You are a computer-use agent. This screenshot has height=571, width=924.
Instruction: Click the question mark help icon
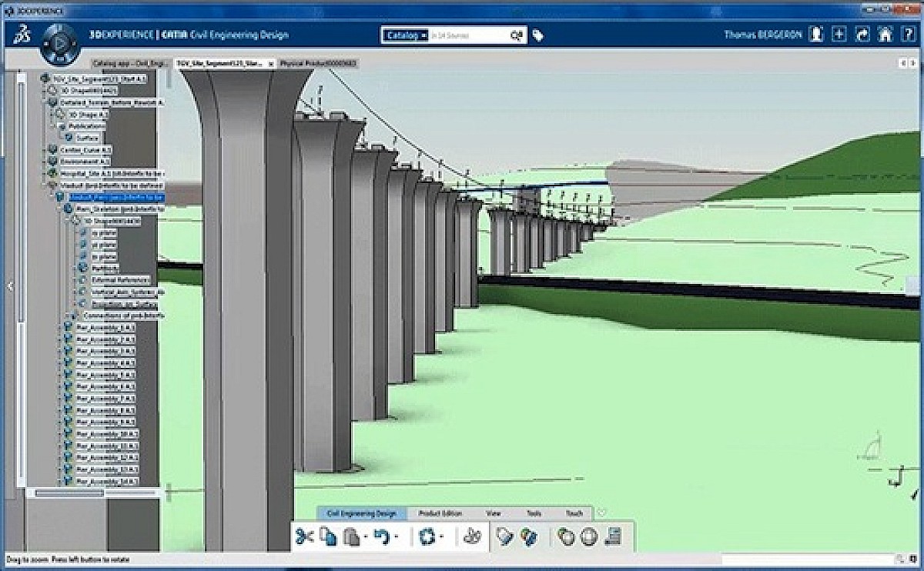909,35
